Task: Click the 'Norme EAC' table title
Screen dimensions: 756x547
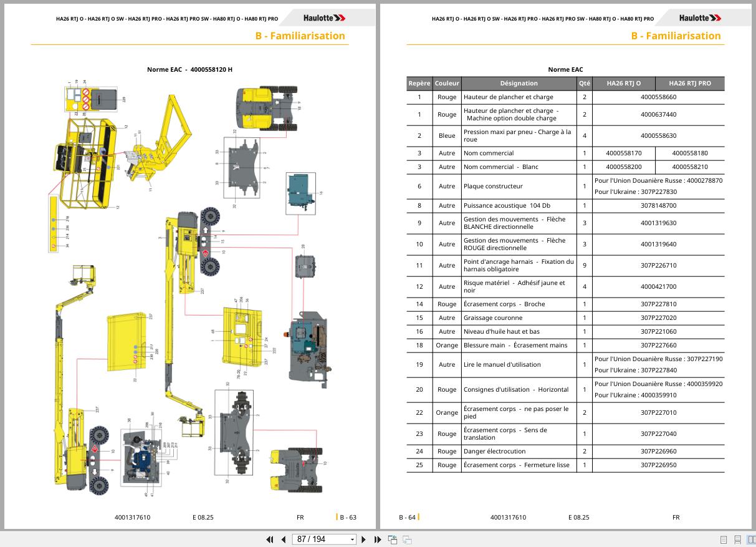Action: click(x=565, y=69)
